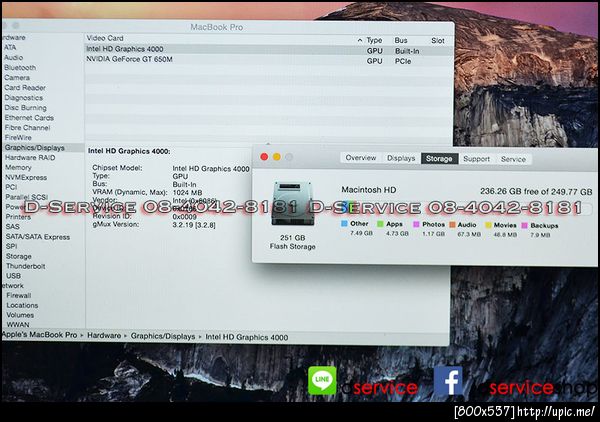Screen dimensions: 600x422
Task: Click the pink Photos storage swatch
Action: 416,225
